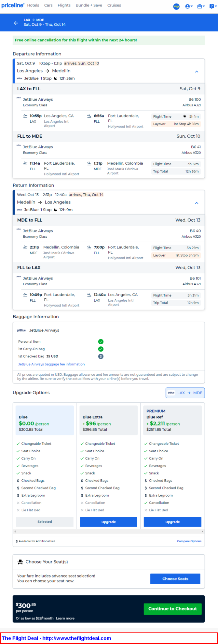Screen dimensions: 218x644
Task: Go to Bundle + Save in navigation
Action: click(x=89, y=6)
